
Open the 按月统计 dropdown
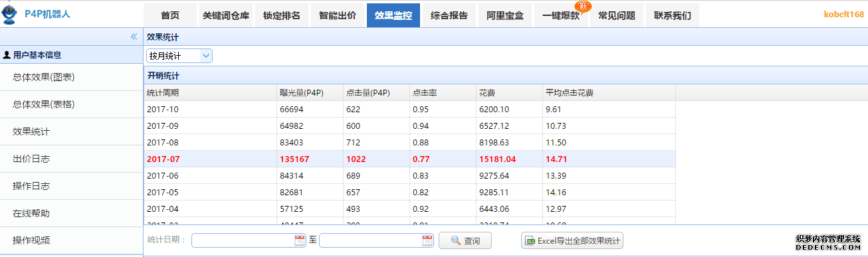click(179, 56)
